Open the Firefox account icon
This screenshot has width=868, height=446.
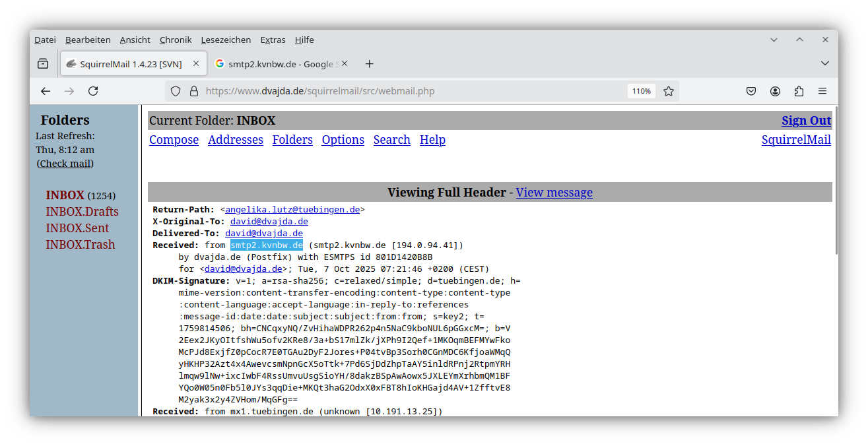(x=775, y=90)
